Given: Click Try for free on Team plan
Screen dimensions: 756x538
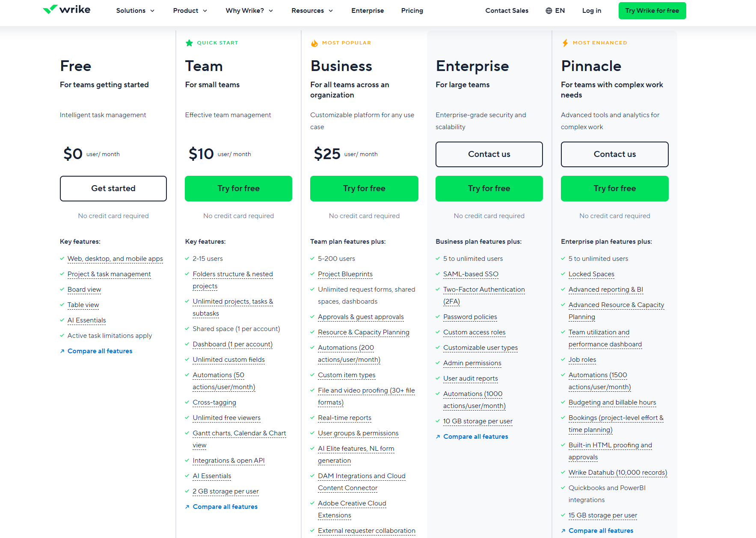Looking at the screenshot, I should pos(239,189).
